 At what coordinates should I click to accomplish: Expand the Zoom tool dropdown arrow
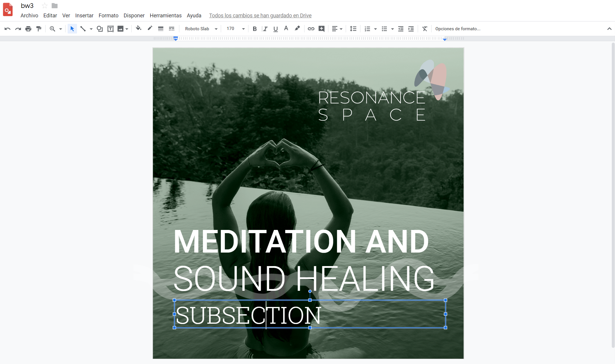point(61,29)
